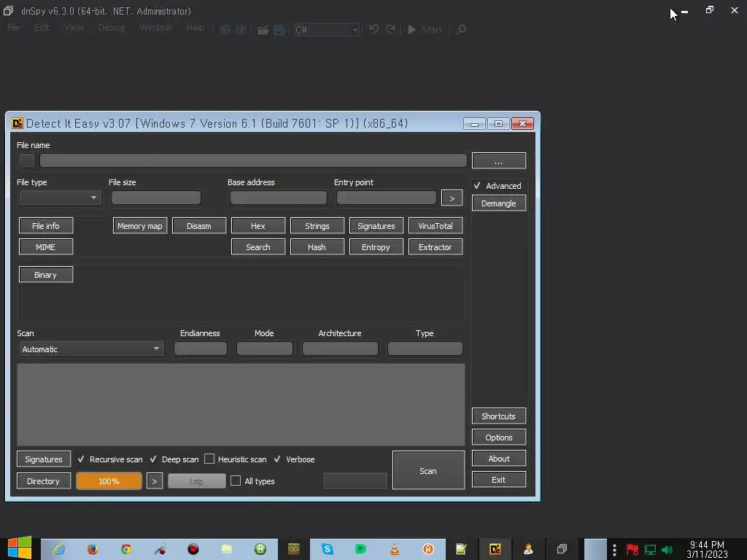Click the Entropy button

(376, 247)
